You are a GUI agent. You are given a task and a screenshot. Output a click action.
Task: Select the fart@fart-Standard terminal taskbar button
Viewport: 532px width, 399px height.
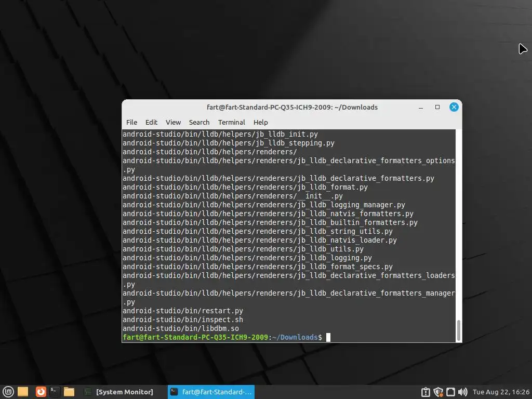[x=211, y=392]
